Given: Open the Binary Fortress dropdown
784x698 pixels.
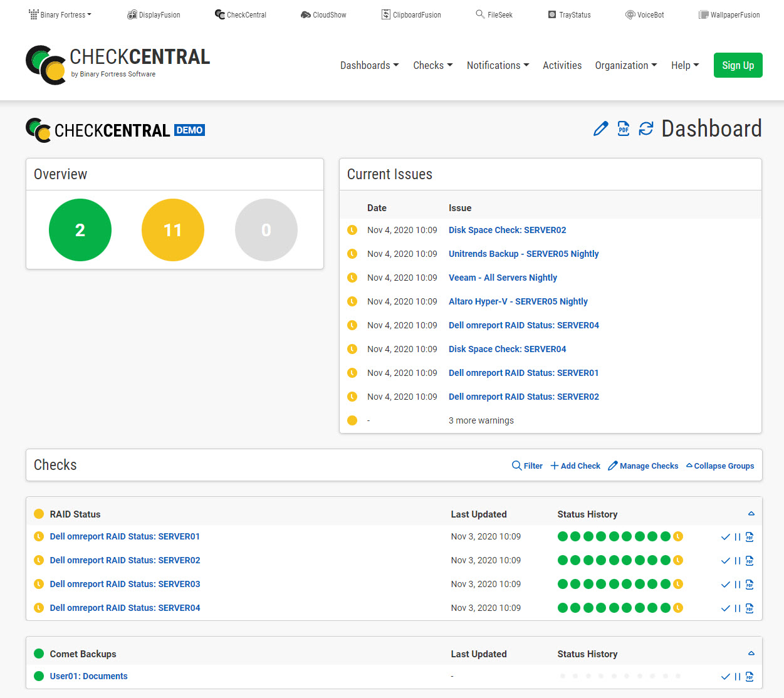Looking at the screenshot, I should click(x=60, y=14).
